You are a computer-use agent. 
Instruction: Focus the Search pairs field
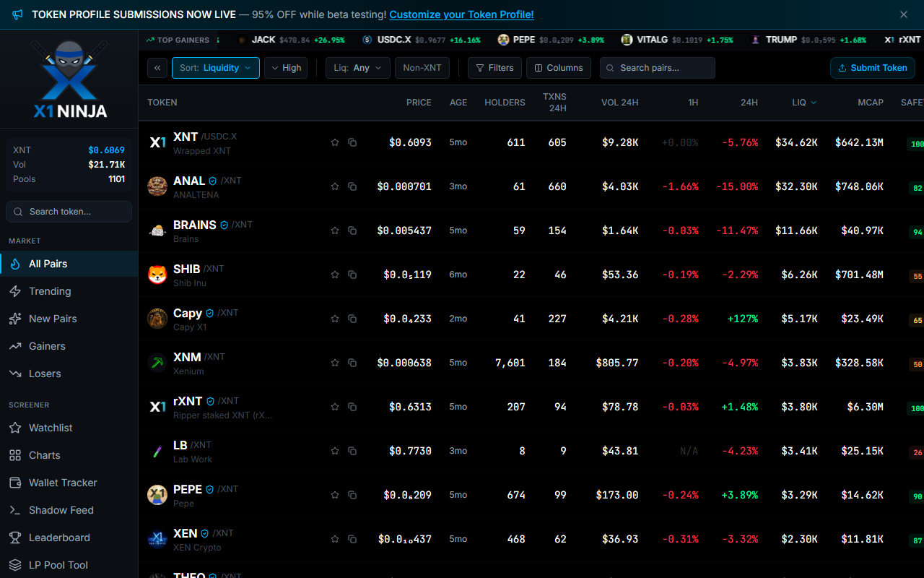658,68
